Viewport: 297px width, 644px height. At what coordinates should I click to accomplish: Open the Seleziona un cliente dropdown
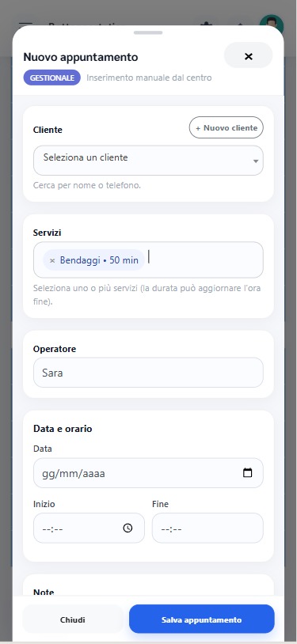pyautogui.click(x=148, y=161)
